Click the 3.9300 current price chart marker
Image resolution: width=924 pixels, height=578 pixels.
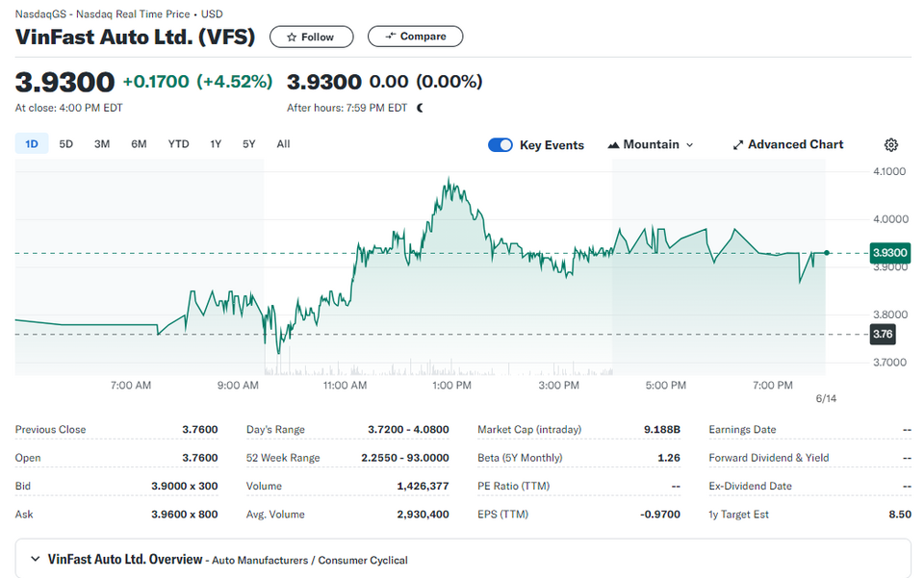889,253
